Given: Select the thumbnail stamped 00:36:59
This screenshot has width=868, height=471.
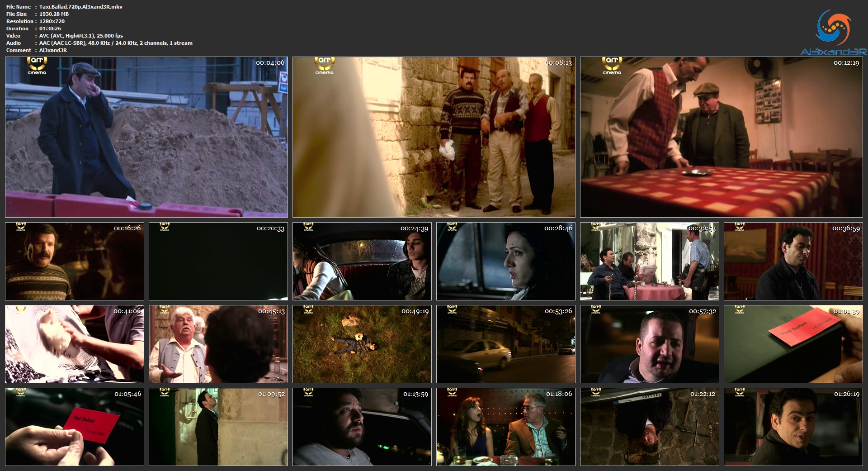Looking at the screenshot, I should [x=793, y=261].
